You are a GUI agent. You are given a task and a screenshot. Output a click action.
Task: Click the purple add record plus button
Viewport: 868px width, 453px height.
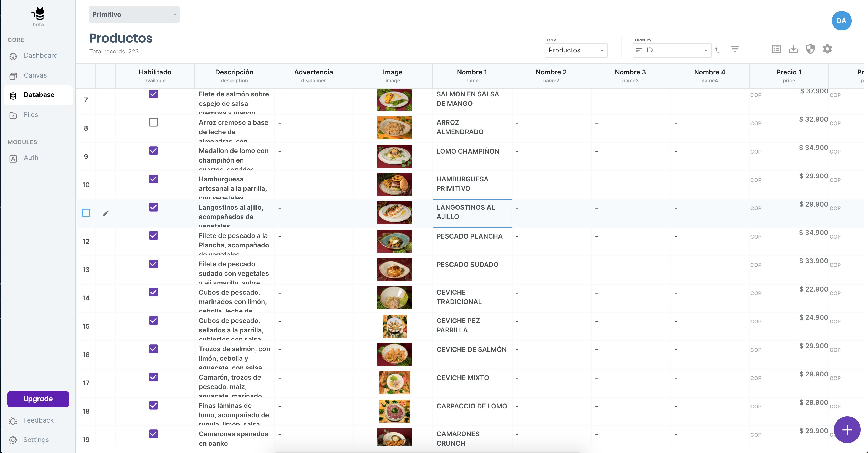(x=847, y=429)
